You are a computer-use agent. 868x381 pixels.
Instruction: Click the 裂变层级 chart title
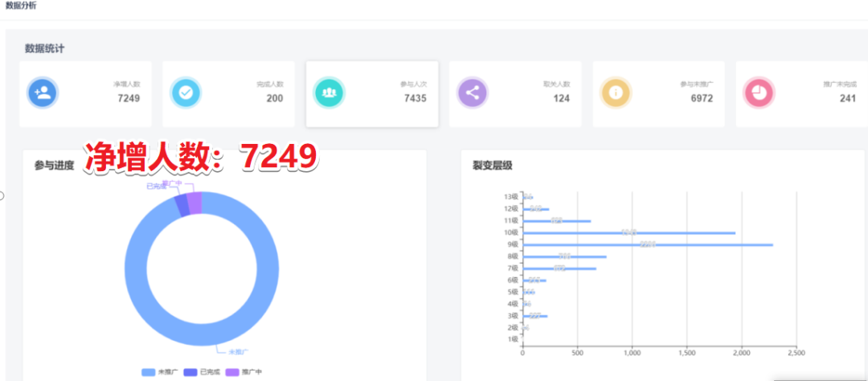493,165
